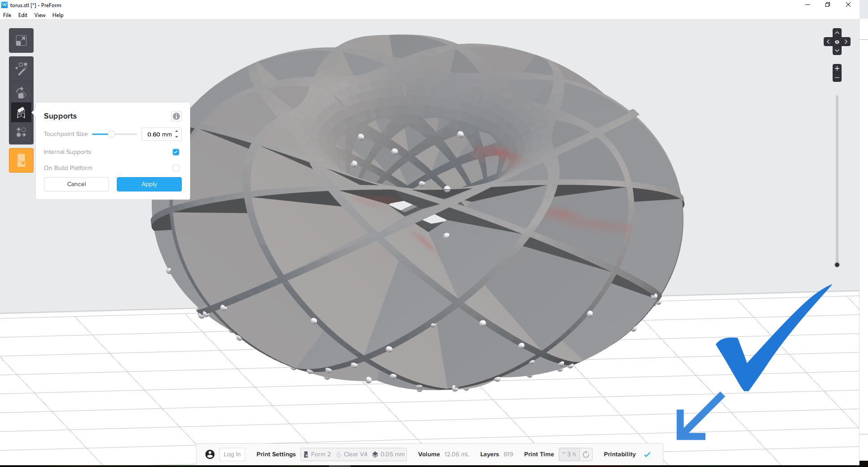Zoom in with plus button
Viewport: 868px width, 467px height.
(x=837, y=68)
